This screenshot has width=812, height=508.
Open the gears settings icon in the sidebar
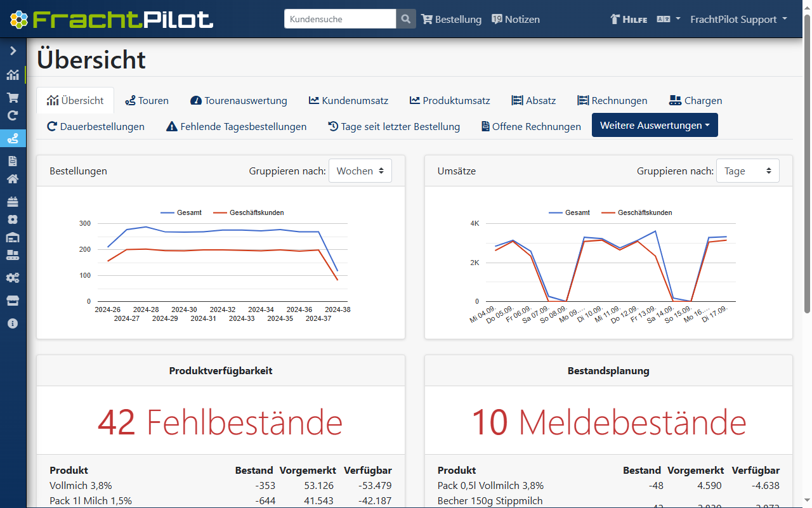(x=13, y=278)
